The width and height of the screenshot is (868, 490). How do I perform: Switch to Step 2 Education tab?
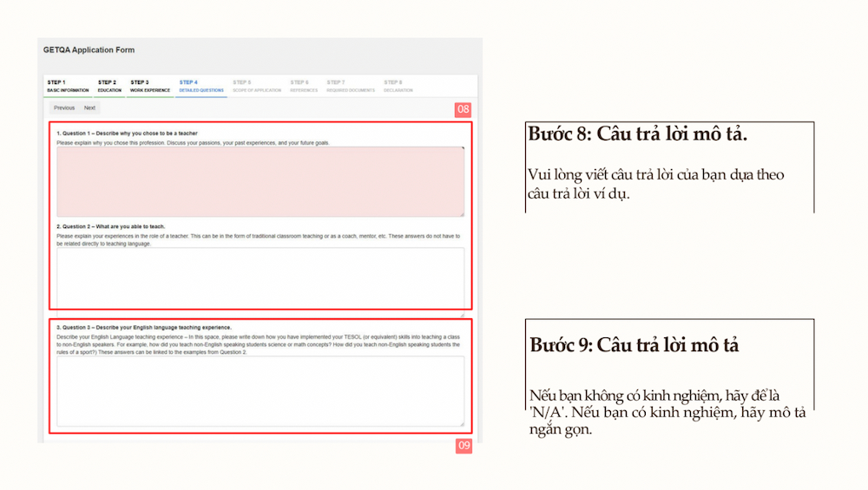click(109, 86)
